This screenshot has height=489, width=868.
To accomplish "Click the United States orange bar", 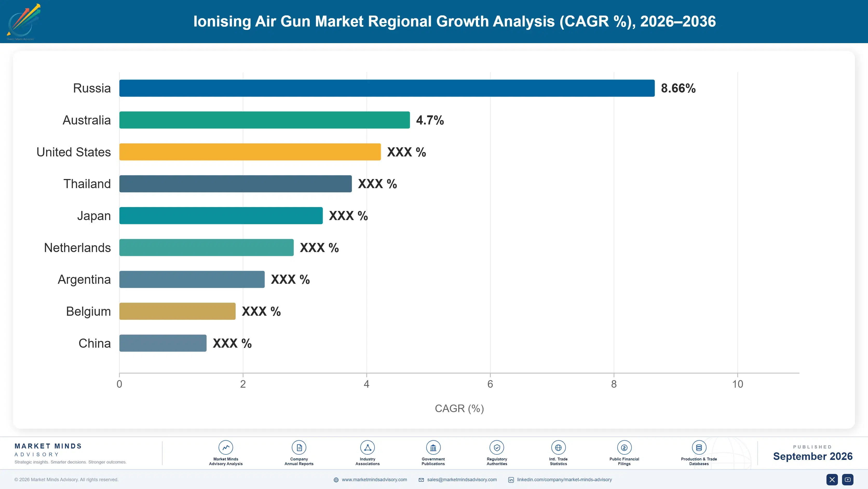I will coord(250,152).
